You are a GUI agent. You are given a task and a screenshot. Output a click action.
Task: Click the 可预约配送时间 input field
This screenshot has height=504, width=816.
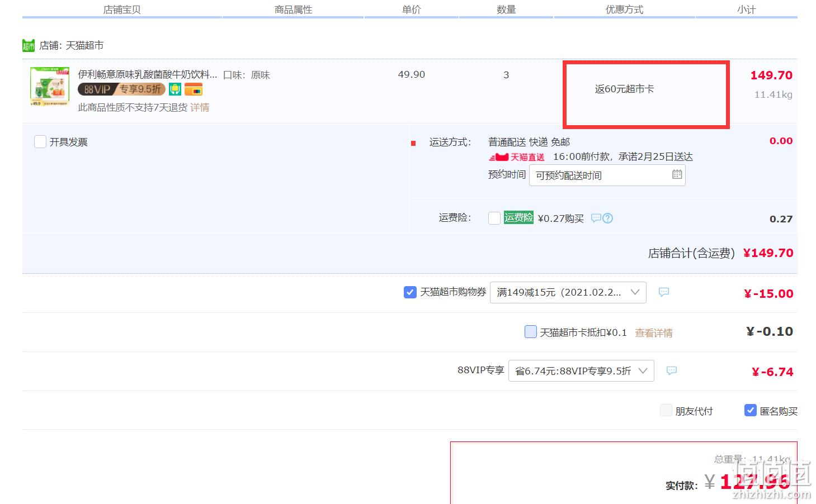(607, 175)
